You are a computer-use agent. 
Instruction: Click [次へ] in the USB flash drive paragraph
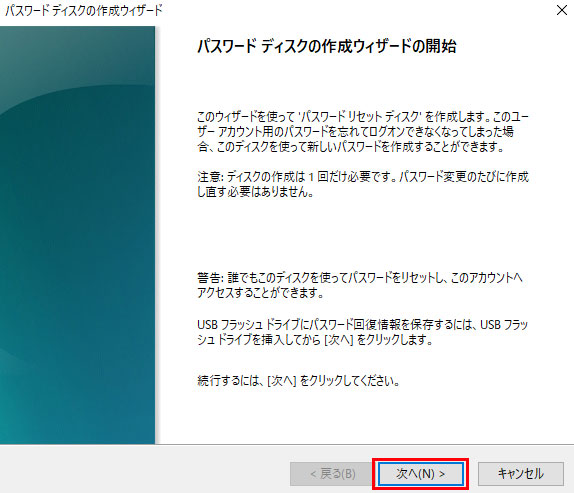tap(339, 340)
